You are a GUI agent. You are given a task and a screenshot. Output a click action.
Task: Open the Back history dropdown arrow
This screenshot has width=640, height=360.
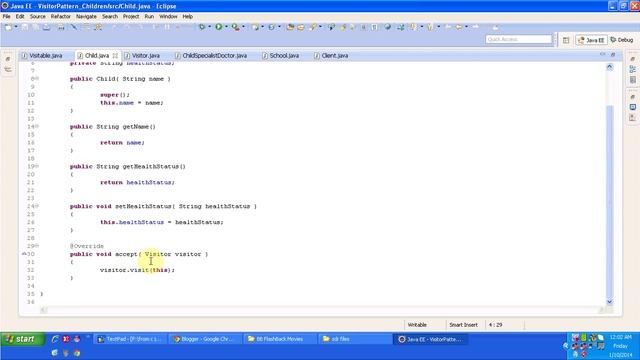466,27
